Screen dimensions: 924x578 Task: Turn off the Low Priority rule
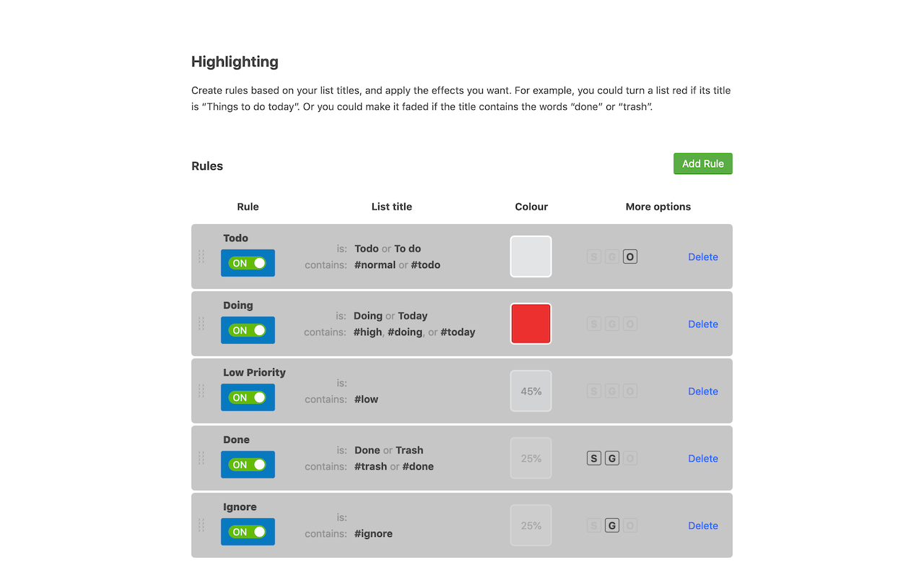coord(248,397)
